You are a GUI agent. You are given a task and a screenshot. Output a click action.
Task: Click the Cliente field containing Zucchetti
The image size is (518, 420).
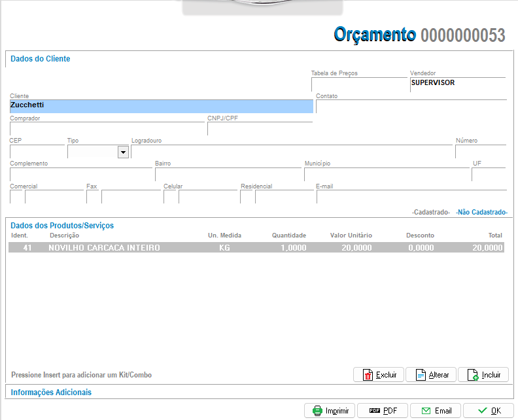(161, 106)
